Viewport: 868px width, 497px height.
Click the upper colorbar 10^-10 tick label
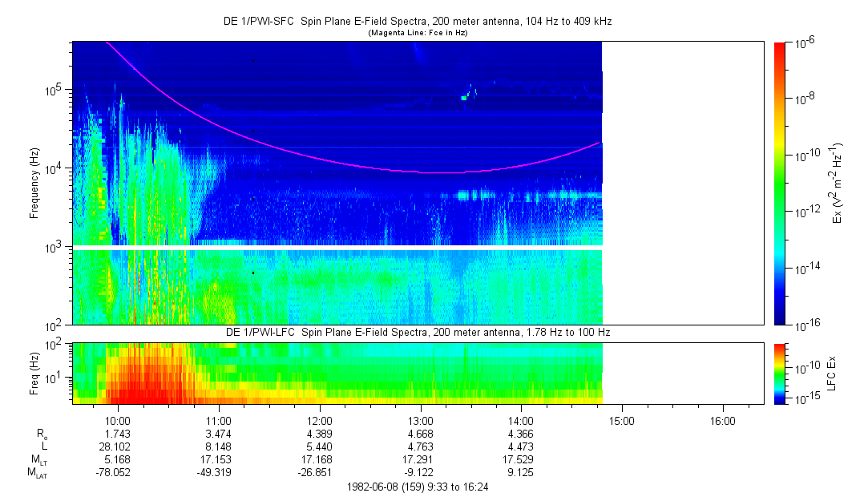[x=806, y=156]
